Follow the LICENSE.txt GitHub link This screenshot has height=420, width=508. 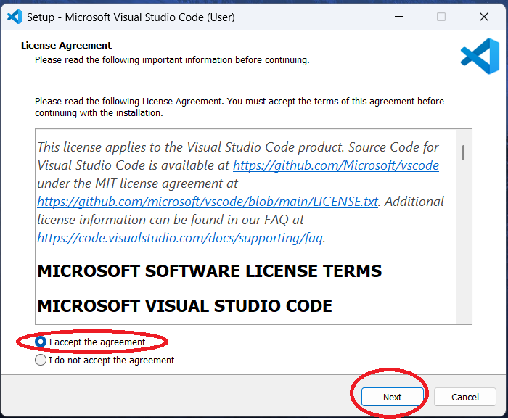coord(208,202)
